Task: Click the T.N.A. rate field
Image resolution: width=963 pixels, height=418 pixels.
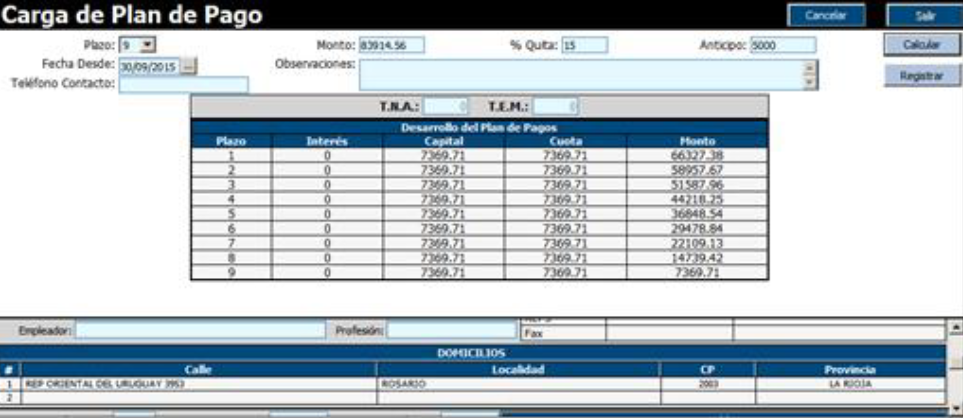Action: [x=444, y=106]
